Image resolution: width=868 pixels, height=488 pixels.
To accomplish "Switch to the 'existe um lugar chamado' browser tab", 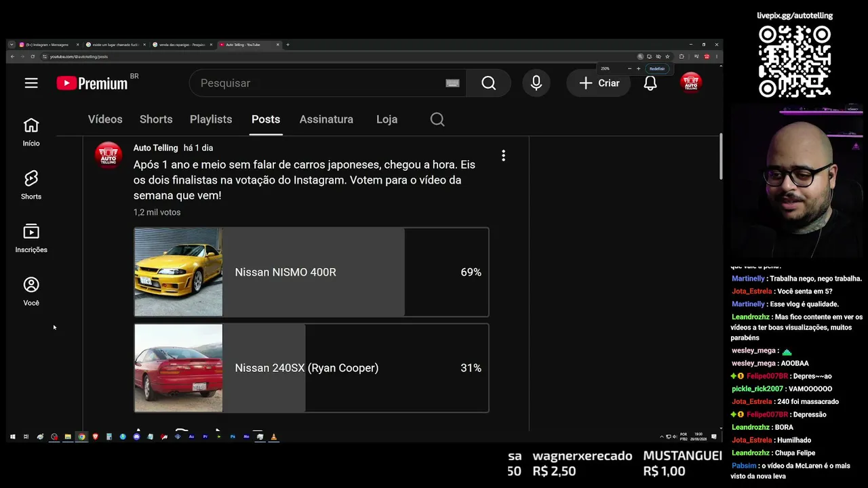I will pos(115,45).
